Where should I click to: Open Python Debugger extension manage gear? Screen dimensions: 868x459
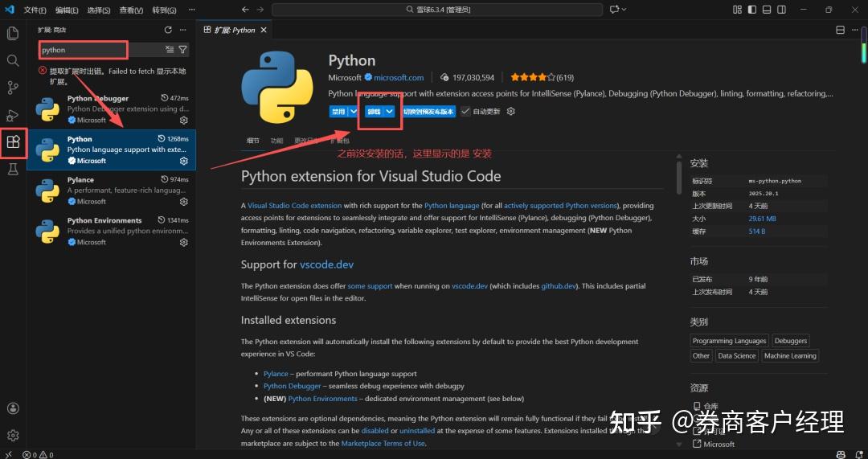(x=184, y=120)
